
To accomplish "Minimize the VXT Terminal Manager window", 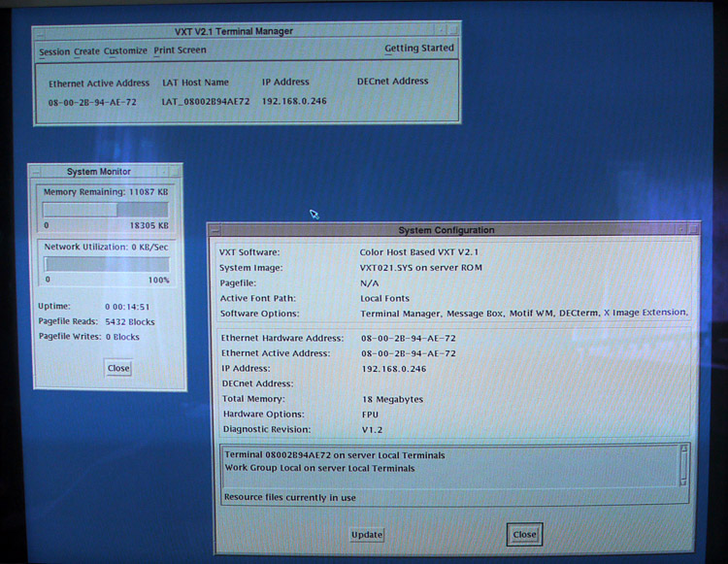I will click(x=440, y=31).
